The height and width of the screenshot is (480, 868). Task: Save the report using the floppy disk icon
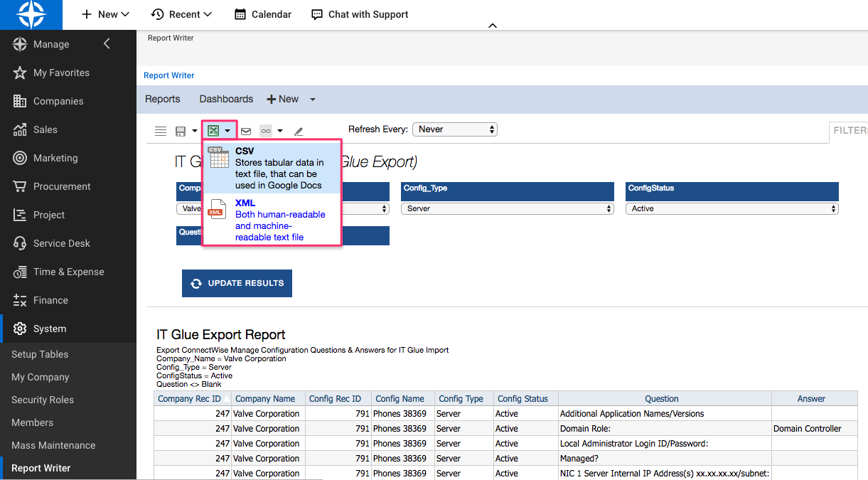point(180,130)
